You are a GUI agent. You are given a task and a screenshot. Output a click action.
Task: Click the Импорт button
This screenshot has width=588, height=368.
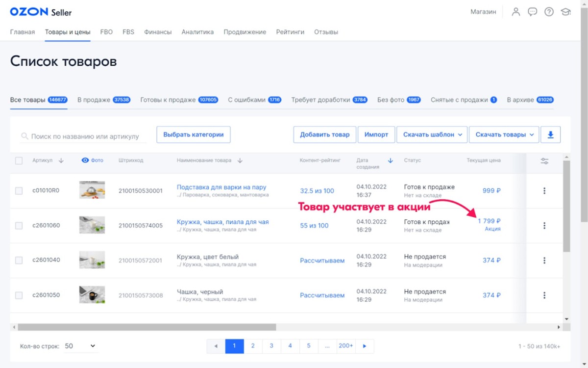click(x=376, y=134)
